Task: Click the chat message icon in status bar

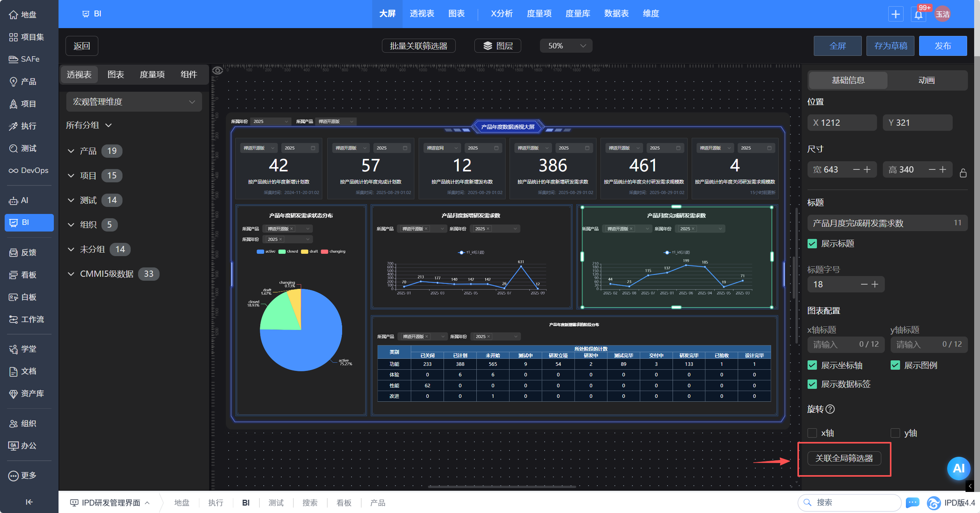Action: tap(913, 502)
